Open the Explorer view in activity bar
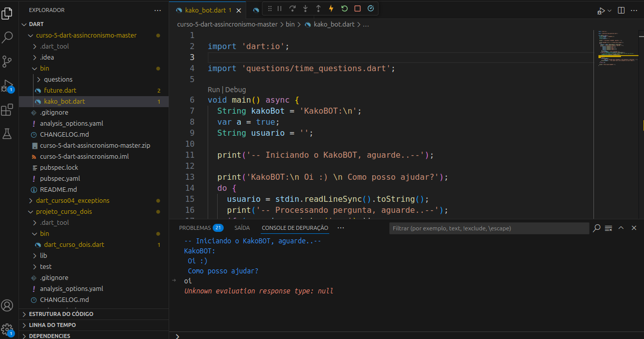644x339 pixels. tap(7, 14)
